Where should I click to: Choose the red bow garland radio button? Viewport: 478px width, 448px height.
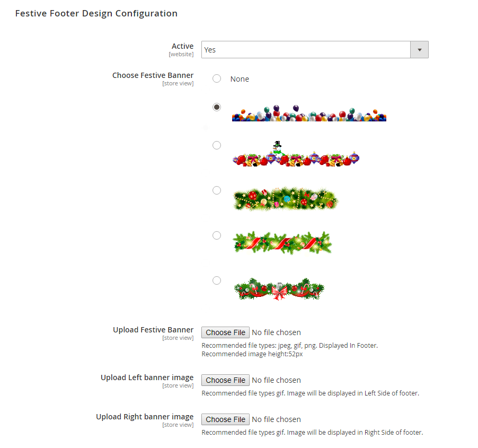click(x=217, y=280)
